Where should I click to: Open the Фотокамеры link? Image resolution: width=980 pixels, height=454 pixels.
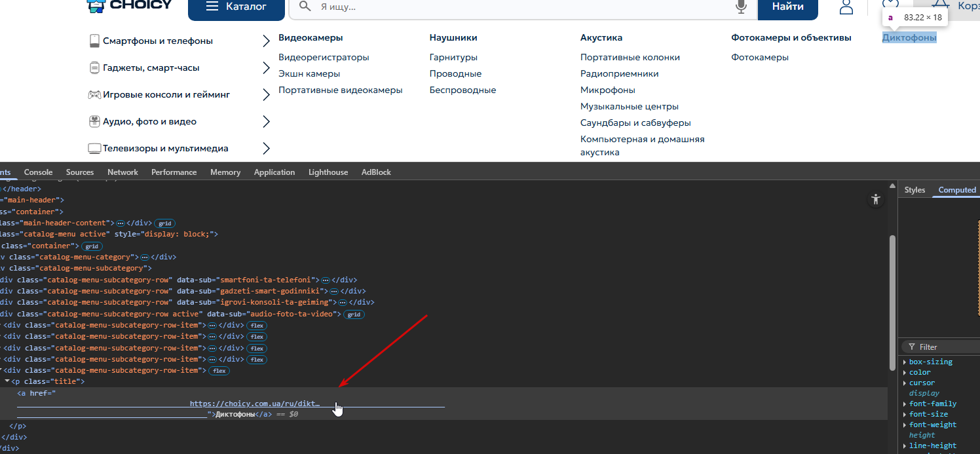(x=760, y=58)
